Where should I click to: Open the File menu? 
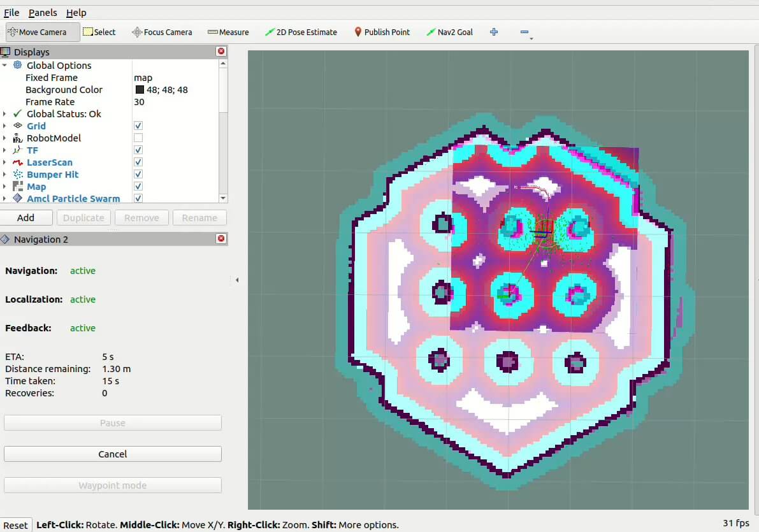click(11, 13)
